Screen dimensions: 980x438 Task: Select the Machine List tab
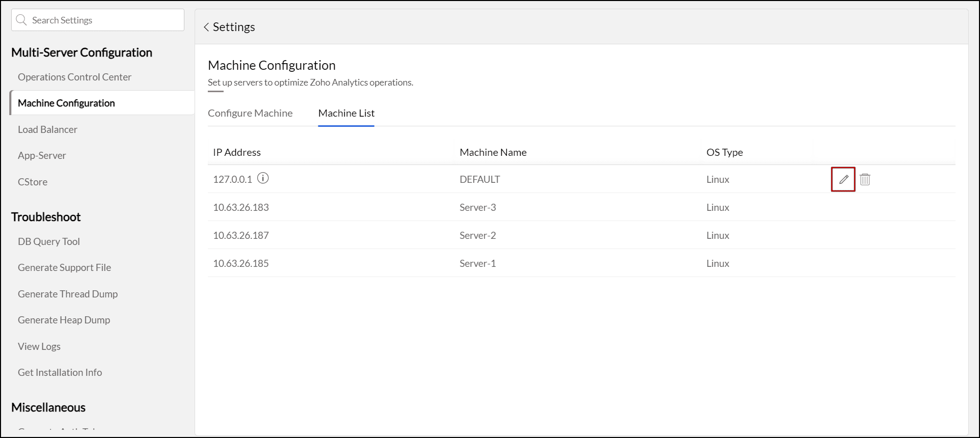click(x=346, y=113)
